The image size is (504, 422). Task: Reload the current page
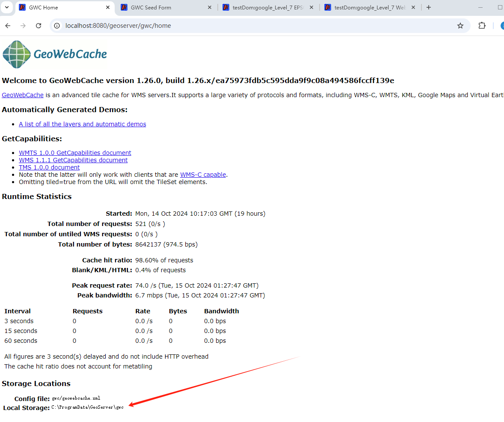[x=39, y=26]
